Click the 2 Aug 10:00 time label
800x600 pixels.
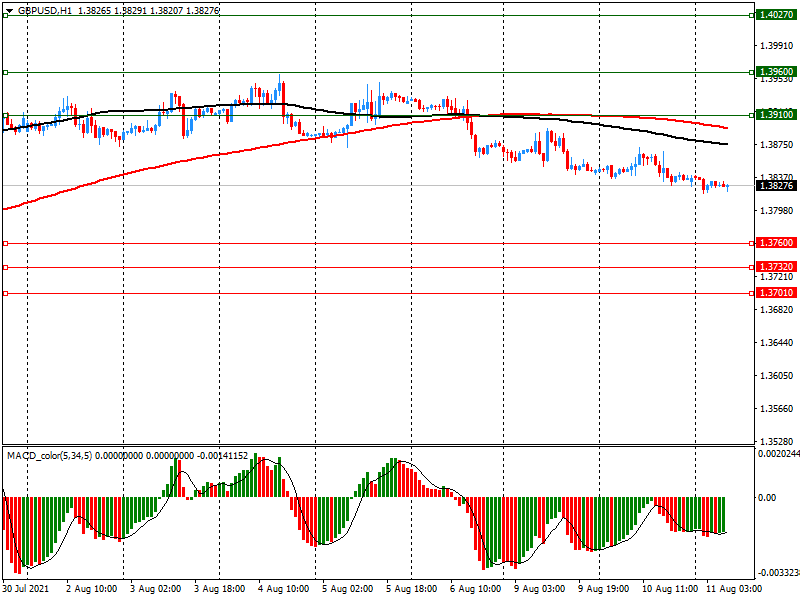[92, 588]
